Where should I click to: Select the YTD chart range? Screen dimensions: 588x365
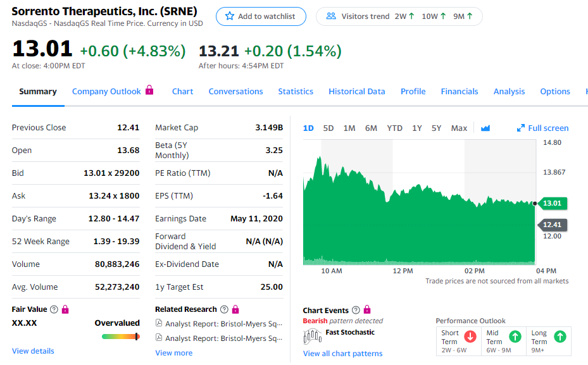[395, 128]
